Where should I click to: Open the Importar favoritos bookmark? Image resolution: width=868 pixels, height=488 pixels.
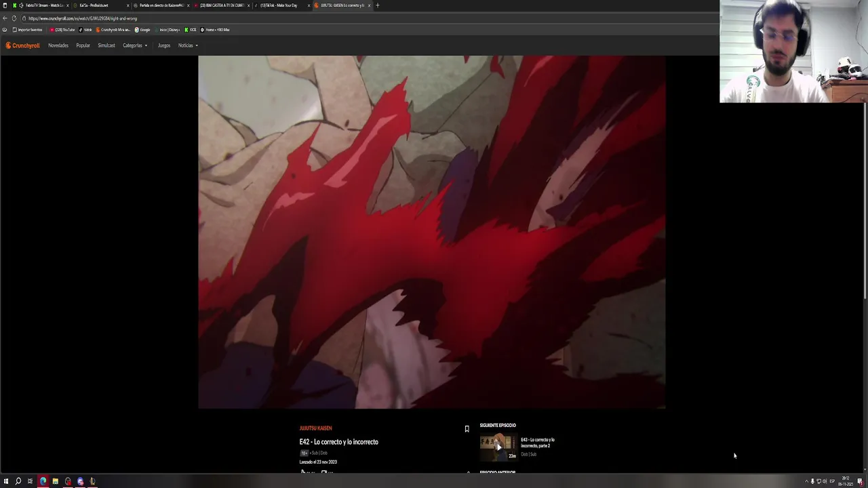pos(27,30)
